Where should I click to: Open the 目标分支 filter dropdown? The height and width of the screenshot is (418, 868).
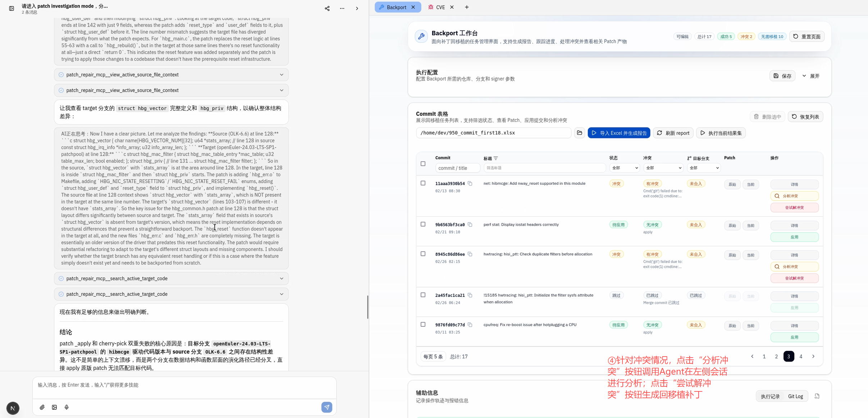coord(704,168)
